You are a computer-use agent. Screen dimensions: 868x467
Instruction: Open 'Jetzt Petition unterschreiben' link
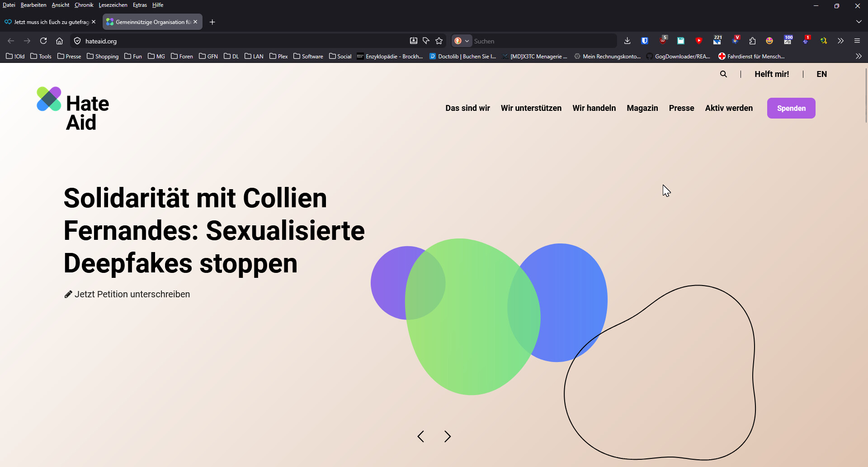coord(132,294)
